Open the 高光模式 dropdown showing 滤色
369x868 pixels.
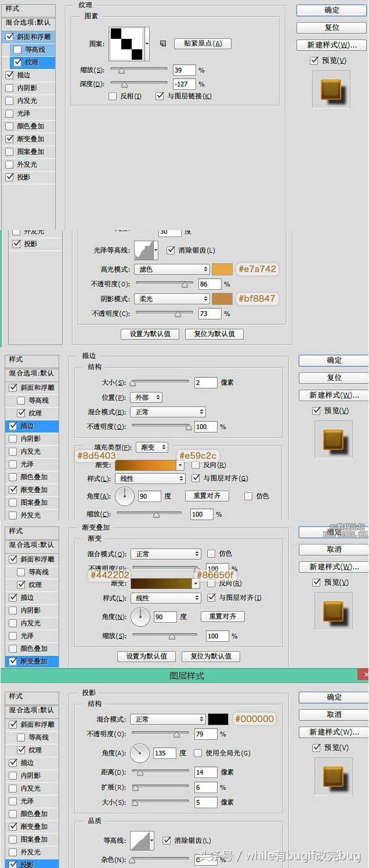click(x=172, y=269)
